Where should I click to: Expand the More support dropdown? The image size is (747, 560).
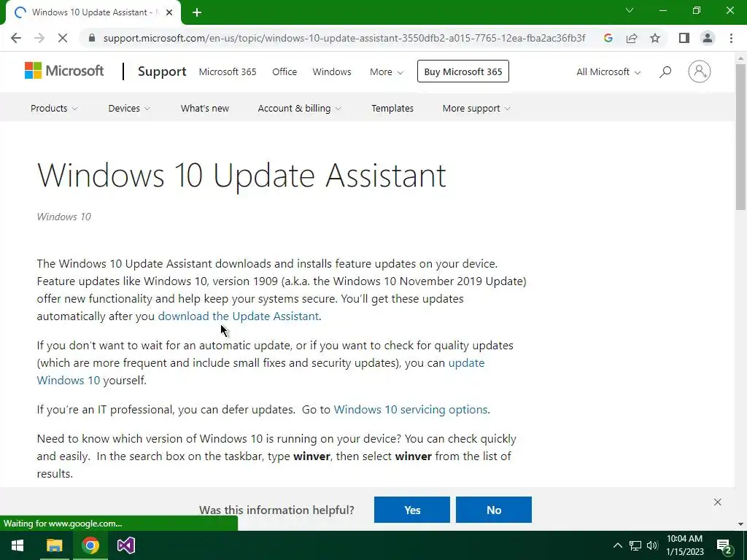tap(476, 108)
